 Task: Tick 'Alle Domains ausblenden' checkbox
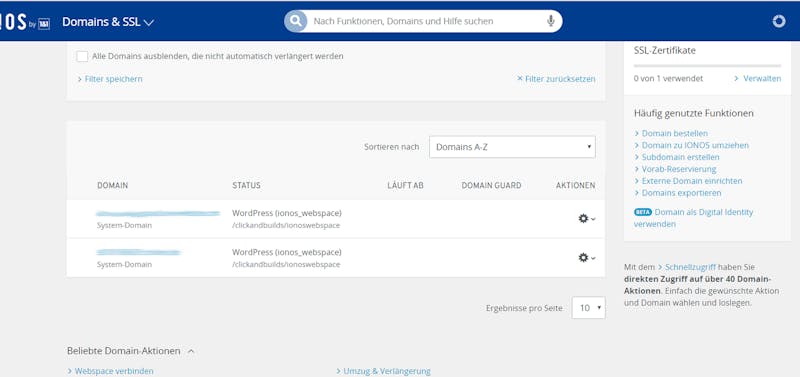pyautogui.click(x=82, y=56)
